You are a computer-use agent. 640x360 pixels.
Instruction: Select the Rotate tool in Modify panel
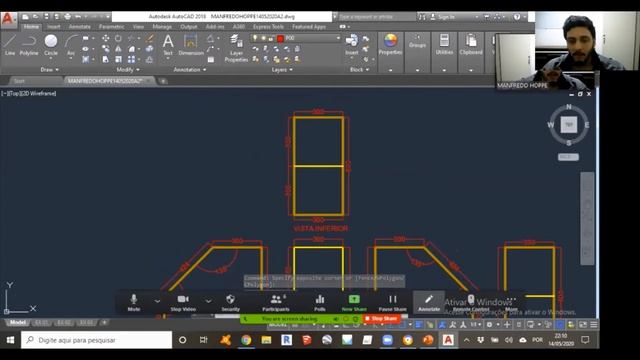pos(118,38)
